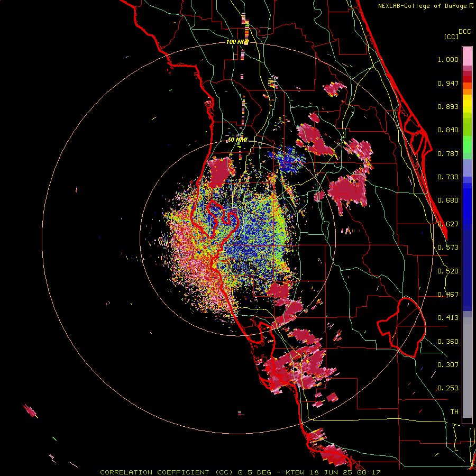Pick the yellow color bar segment
This screenshot has width=476, height=476.
point(467,104)
